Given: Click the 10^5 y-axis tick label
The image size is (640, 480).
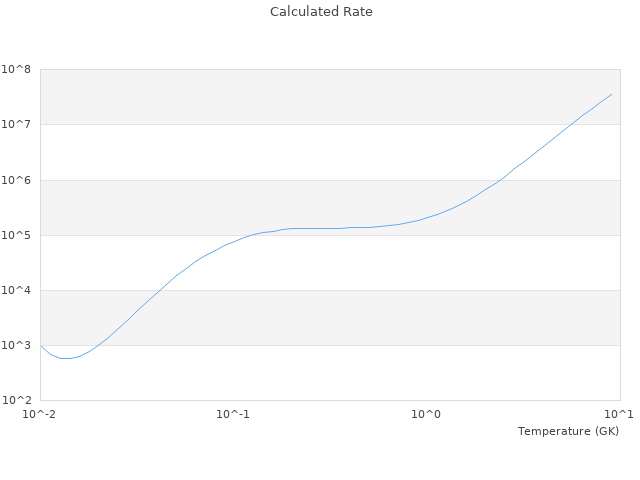Looking at the screenshot, I should (17, 235).
